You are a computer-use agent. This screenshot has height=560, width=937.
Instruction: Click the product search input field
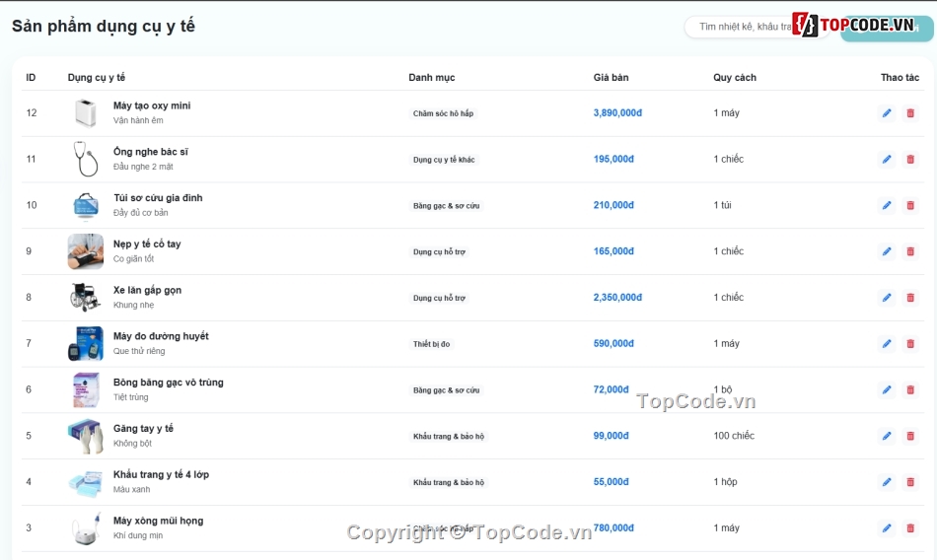[x=757, y=27]
